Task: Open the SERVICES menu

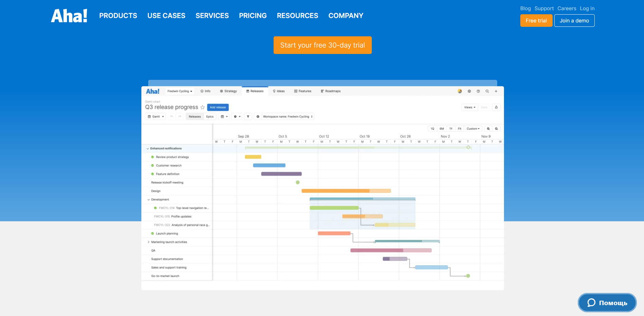Action: [x=212, y=16]
